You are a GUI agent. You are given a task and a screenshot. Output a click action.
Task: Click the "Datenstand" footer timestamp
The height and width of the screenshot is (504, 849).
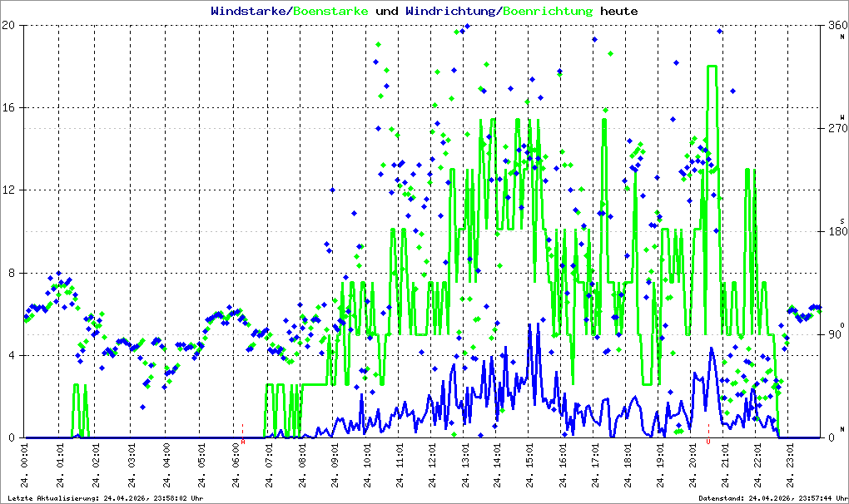coord(772,498)
